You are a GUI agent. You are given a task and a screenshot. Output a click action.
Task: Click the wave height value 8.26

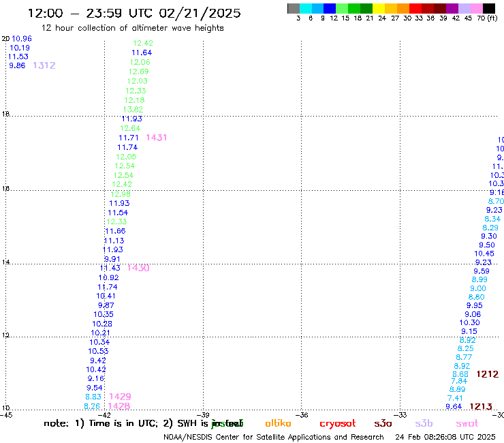[92, 407]
